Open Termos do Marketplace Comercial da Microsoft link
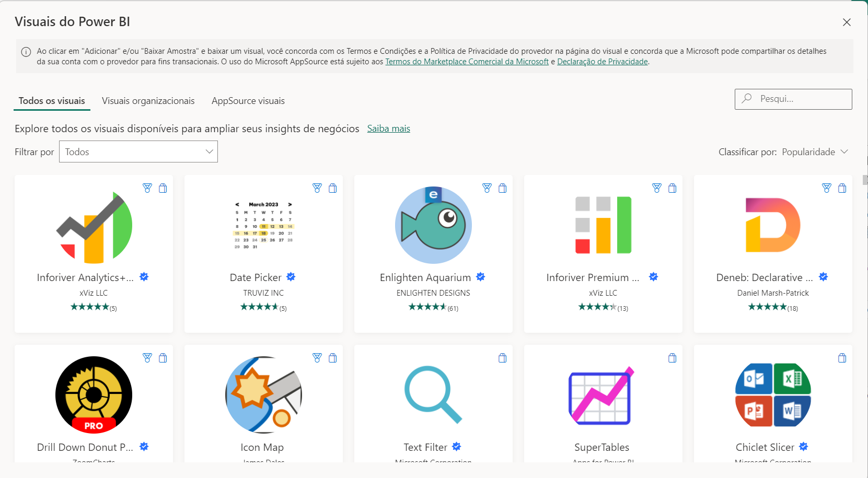This screenshot has width=868, height=478. (467, 62)
